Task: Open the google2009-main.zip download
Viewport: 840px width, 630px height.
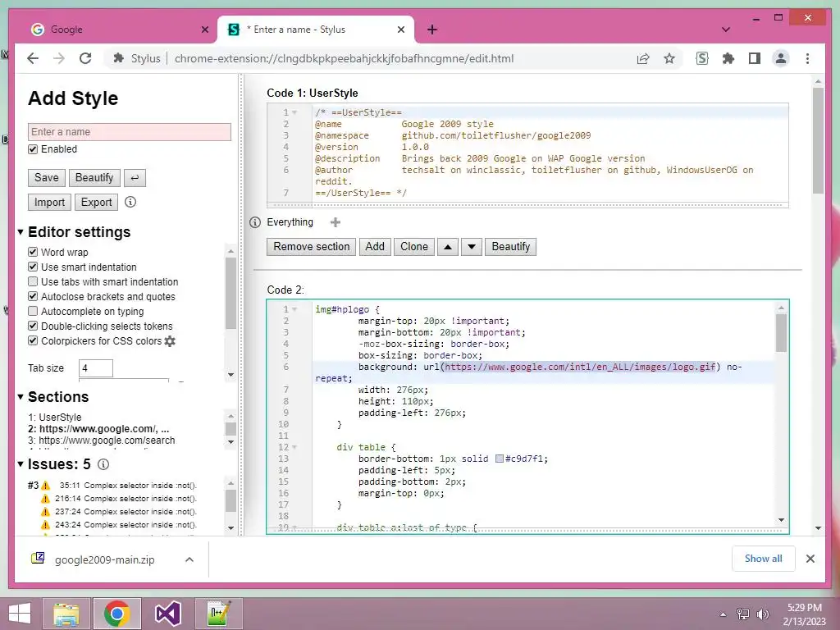Action: tap(104, 559)
